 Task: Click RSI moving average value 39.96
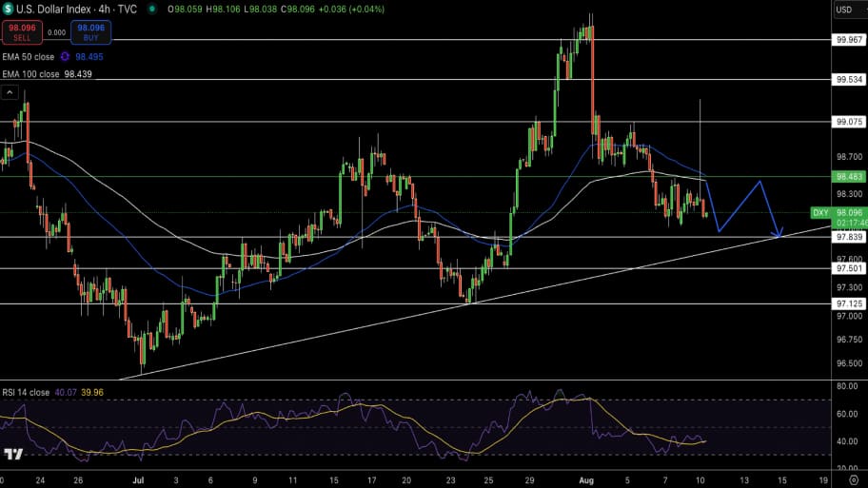[92, 392]
